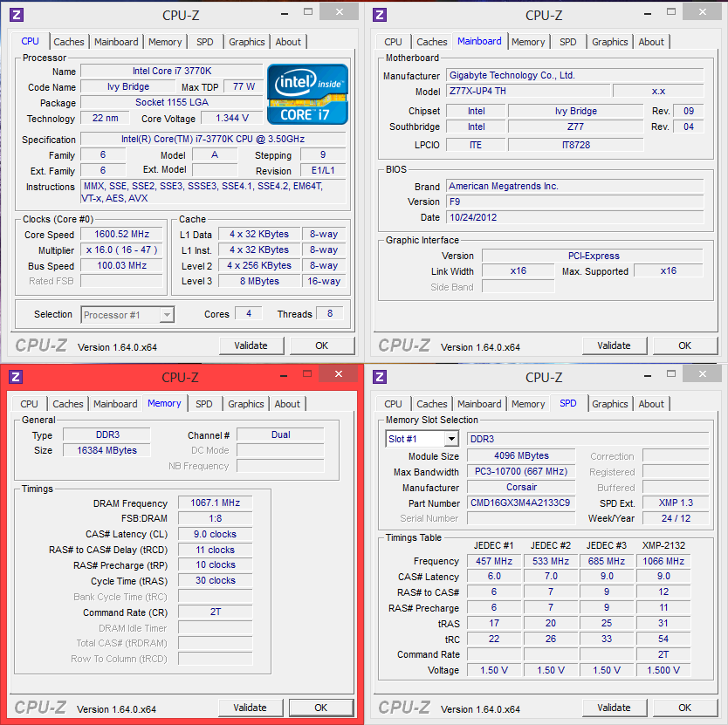
Task: Expand the Processor #1 selection dropdown
Action: click(x=166, y=315)
